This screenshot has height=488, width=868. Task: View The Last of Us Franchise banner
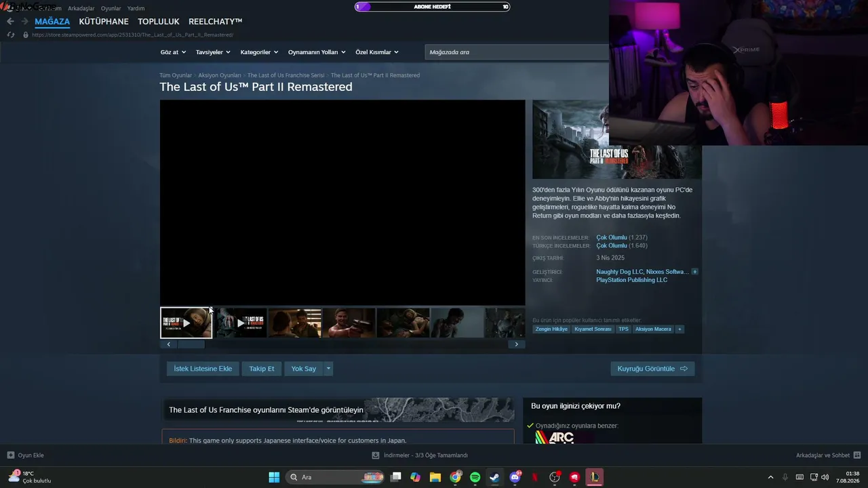point(338,410)
